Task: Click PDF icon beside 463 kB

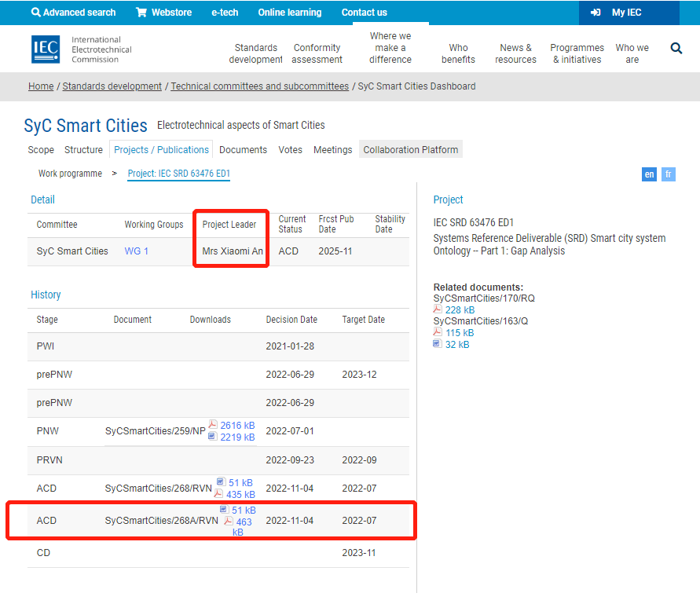Action: (228, 521)
